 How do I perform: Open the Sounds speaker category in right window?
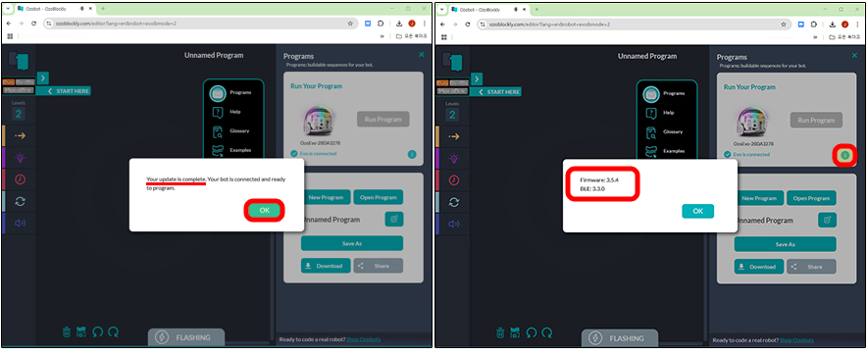(453, 224)
